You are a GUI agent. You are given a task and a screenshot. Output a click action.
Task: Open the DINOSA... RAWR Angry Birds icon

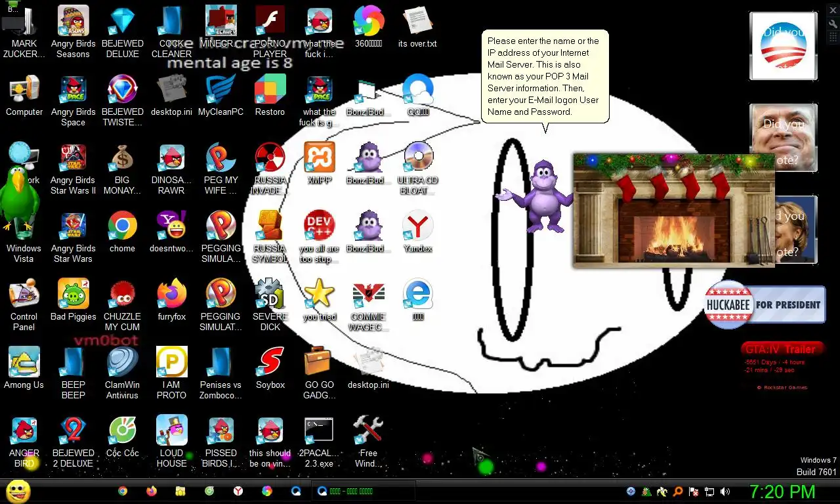pyautogui.click(x=172, y=169)
